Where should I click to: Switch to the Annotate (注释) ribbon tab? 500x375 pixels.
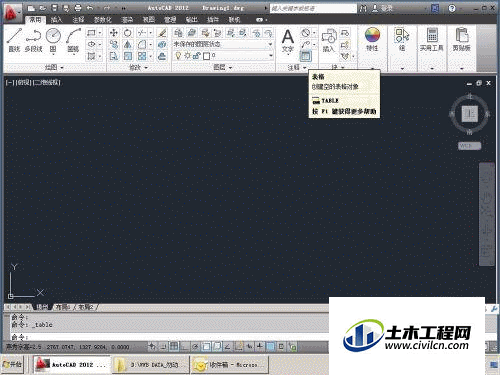78,20
